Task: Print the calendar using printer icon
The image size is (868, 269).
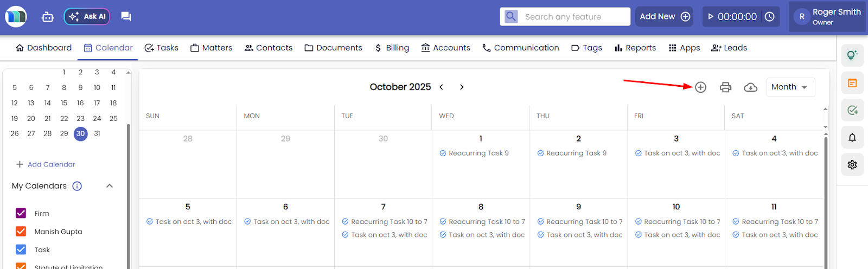Action: [x=725, y=87]
